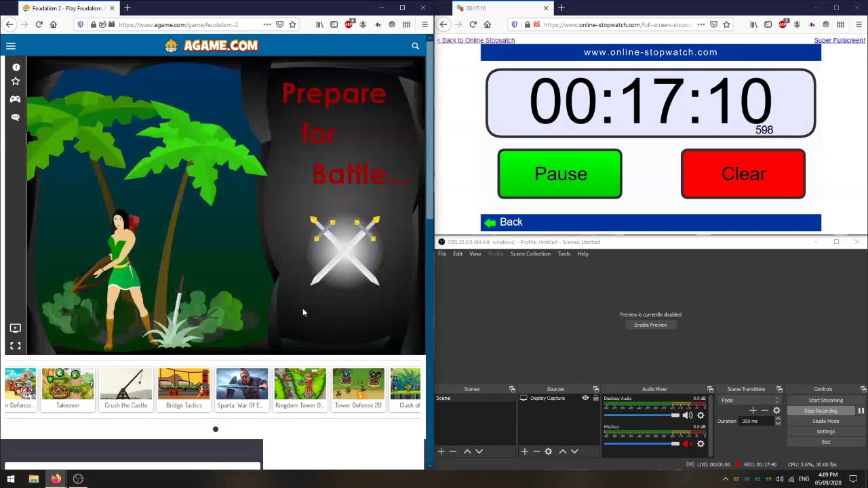Move source up in Sources panel

coord(562,451)
